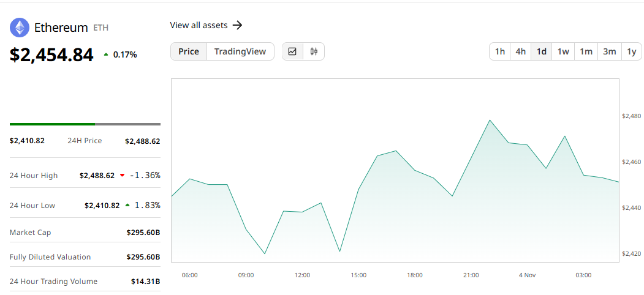The width and height of the screenshot is (644, 295).
Task: Click Market Cap value $295.60B
Action: 143,232
